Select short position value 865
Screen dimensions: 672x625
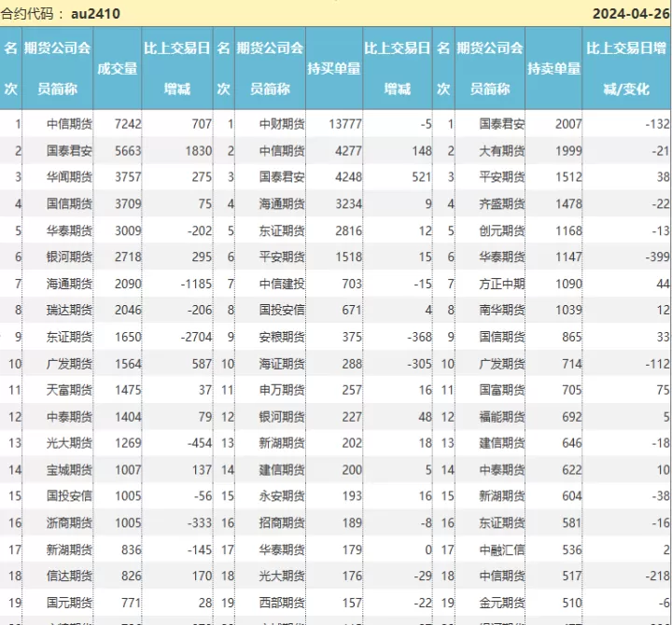tap(572, 337)
